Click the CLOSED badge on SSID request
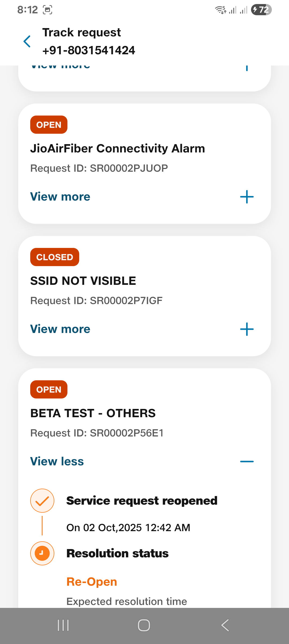Screen dimensions: 289x644 click(55, 257)
